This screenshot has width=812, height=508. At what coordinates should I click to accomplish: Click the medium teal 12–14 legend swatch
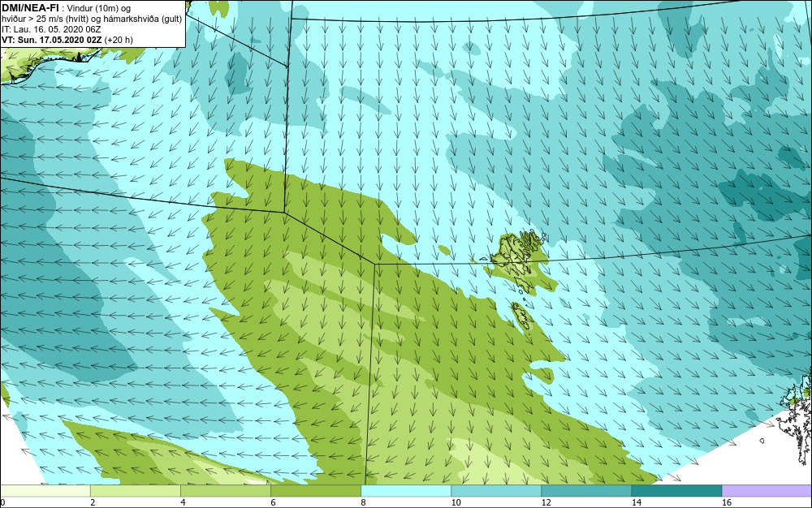(585, 491)
